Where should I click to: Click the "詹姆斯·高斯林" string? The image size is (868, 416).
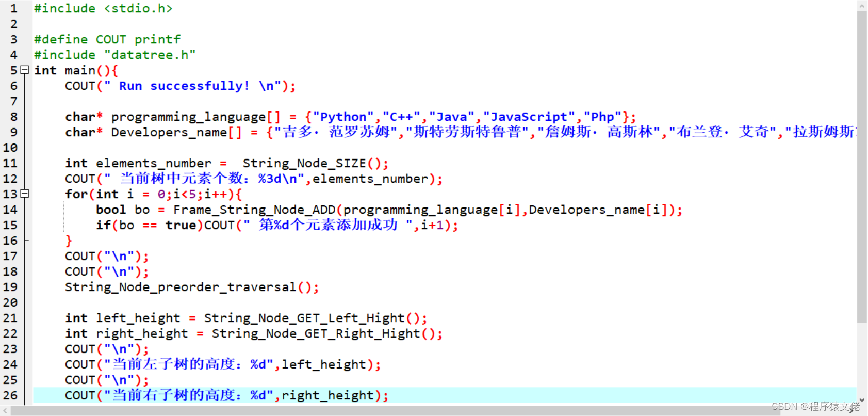(x=599, y=133)
